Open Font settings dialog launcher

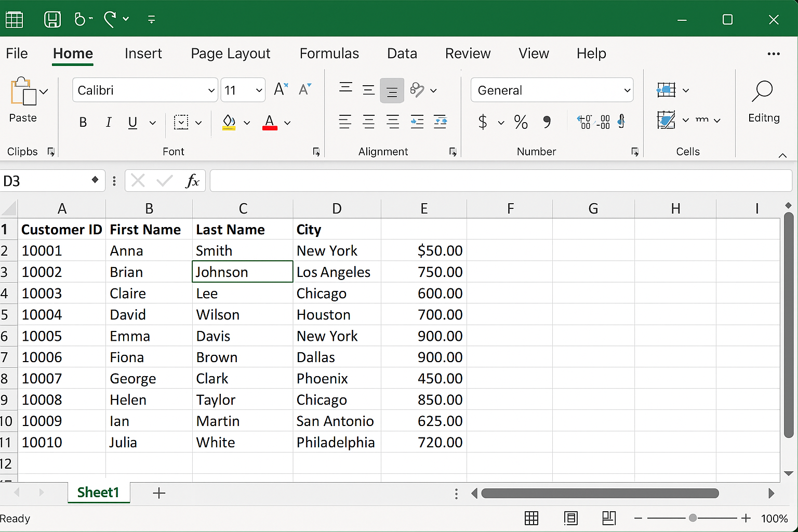(x=316, y=152)
